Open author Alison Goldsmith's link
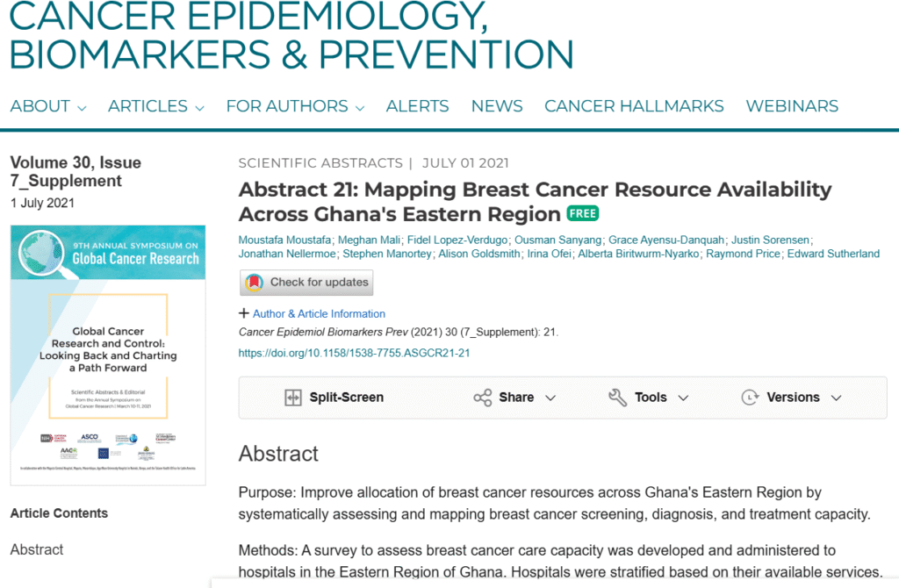The height and width of the screenshot is (588, 899). [x=479, y=254]
